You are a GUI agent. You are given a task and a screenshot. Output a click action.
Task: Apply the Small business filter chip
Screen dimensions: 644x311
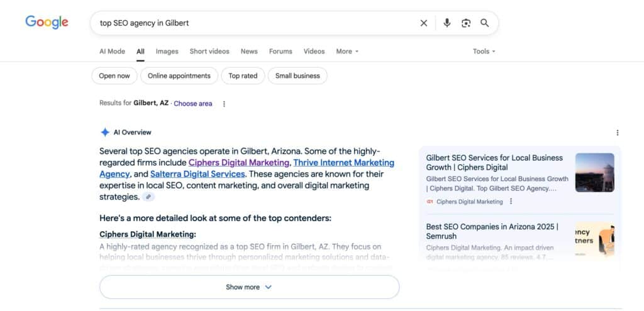pyautogui.click(x=297, y=76)
